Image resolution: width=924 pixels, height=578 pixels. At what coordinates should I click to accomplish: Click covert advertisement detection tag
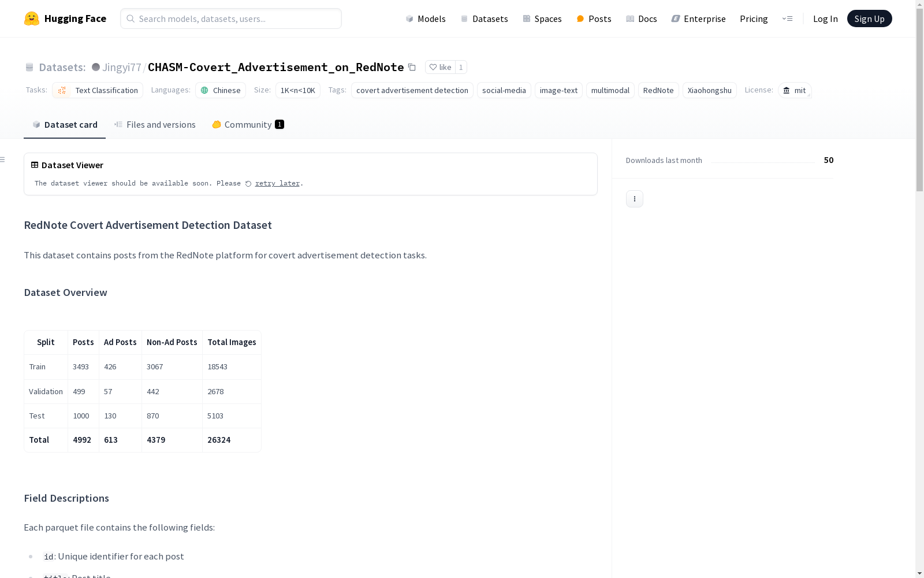[412, 90]
